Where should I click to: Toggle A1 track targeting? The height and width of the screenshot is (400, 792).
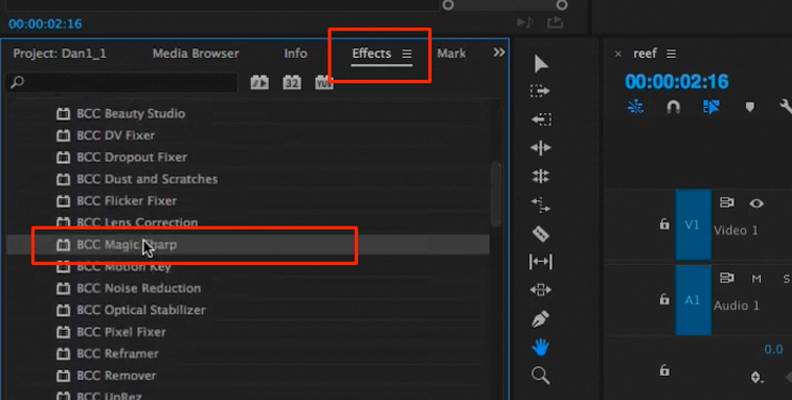[x=693, y=300]
